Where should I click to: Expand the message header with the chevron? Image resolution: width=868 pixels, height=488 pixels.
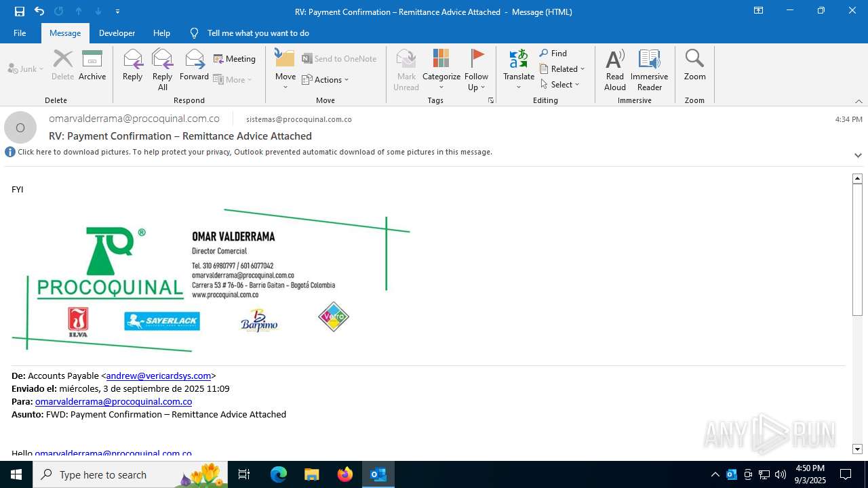point(858,155)
